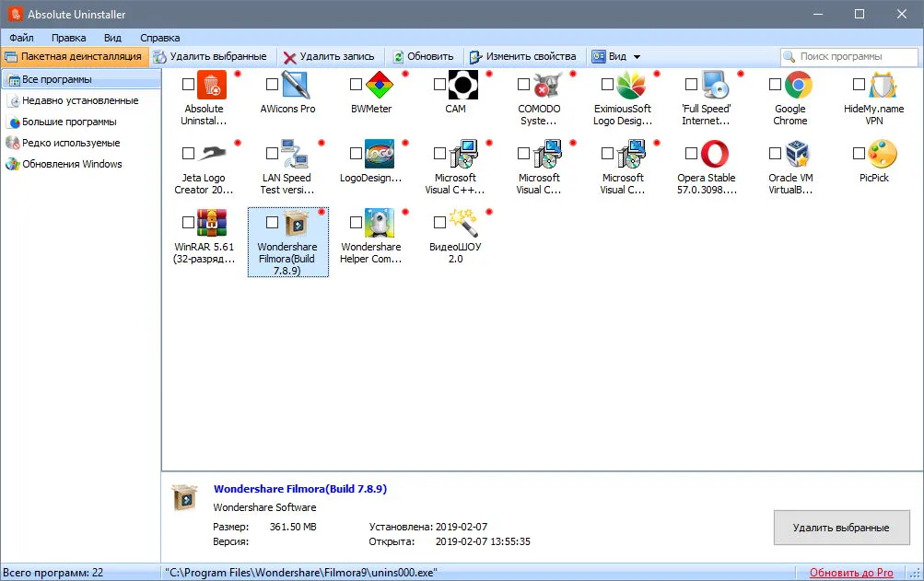This screenshot has height=581, width=924.
Task: Select the PicPick palette icon
Action: [x=883, y=154]
